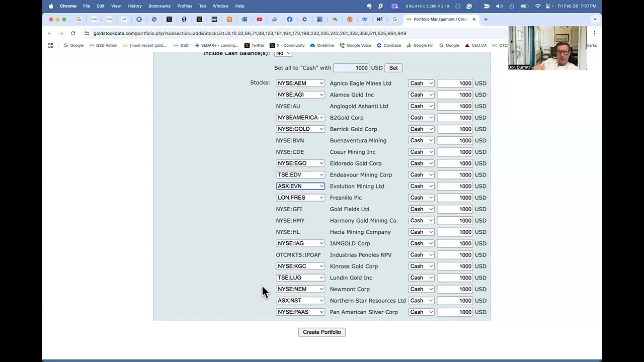Open the Edit menu
Viewport: 644px width, 362px height.
coord(101,6)
